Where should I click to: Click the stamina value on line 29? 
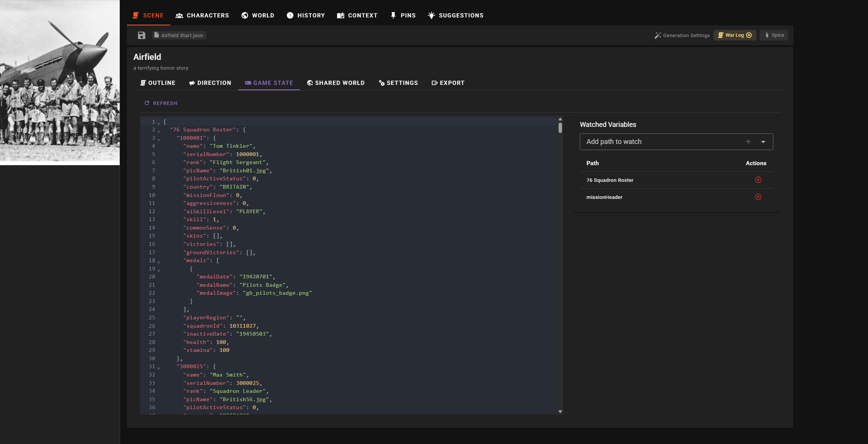click(224, 350)
